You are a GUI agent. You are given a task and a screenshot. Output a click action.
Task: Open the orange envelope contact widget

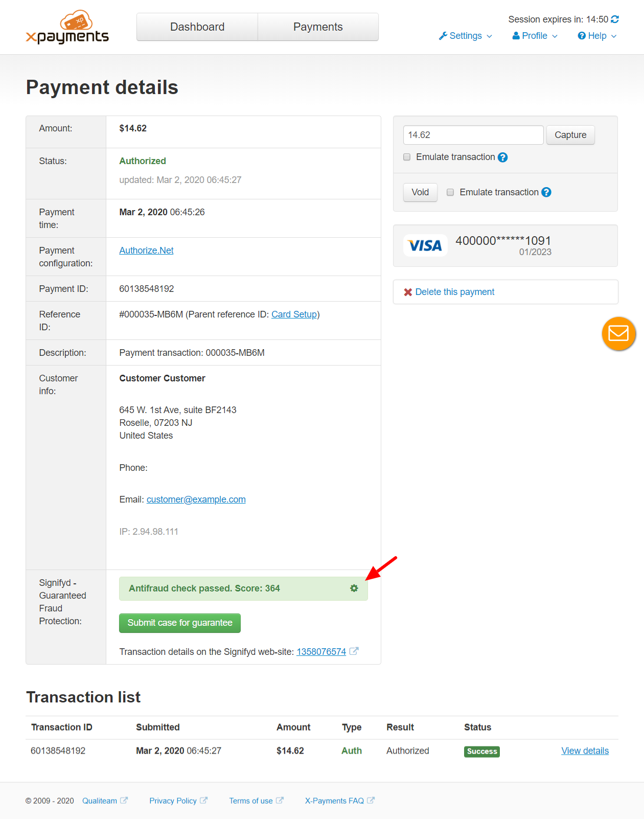coord(618,334)
